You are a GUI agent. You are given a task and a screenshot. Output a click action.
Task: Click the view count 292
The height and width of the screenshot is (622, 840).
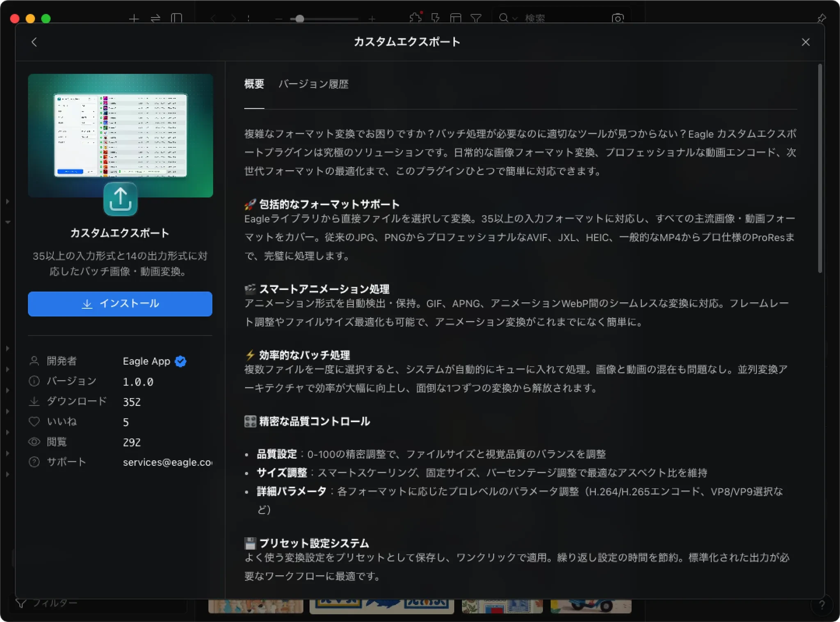click(132, 442)
